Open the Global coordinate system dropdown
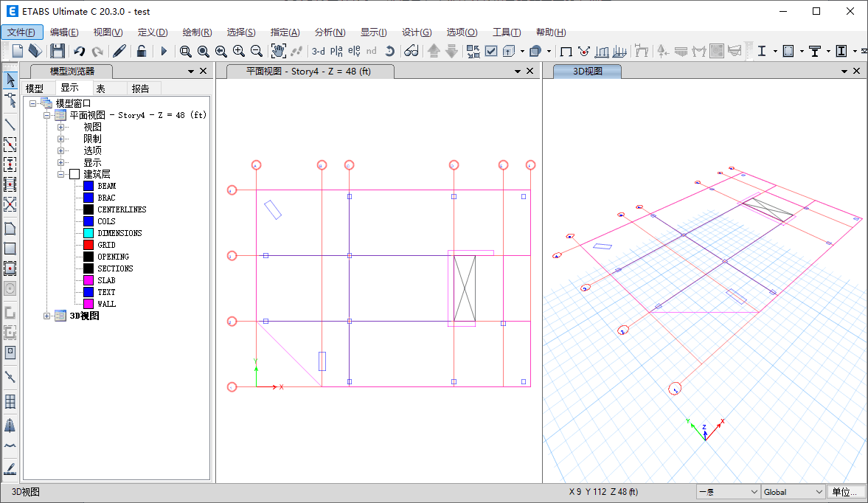The image size is (868, 503). coord(793,492)
